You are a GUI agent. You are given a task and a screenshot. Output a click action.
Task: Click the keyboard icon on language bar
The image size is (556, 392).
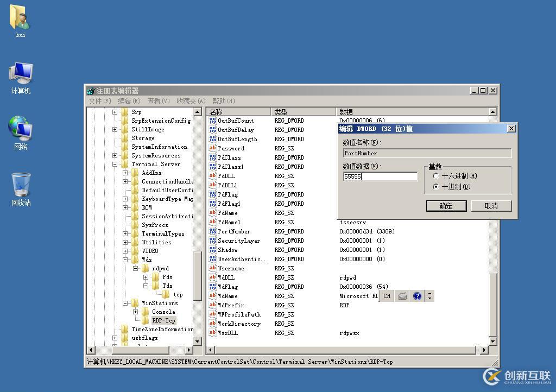pos(402,296)
